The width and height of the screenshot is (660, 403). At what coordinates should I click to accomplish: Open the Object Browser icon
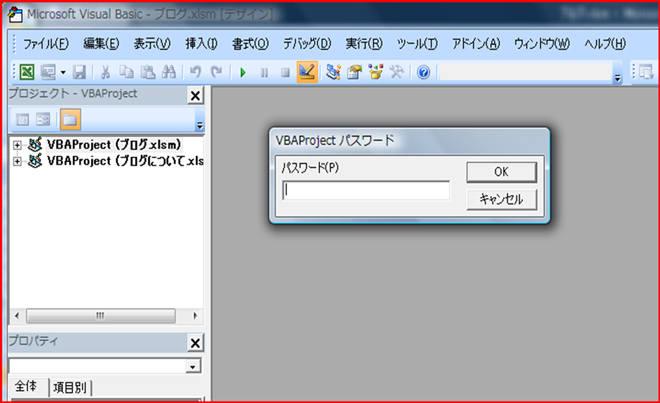(375, 72)
